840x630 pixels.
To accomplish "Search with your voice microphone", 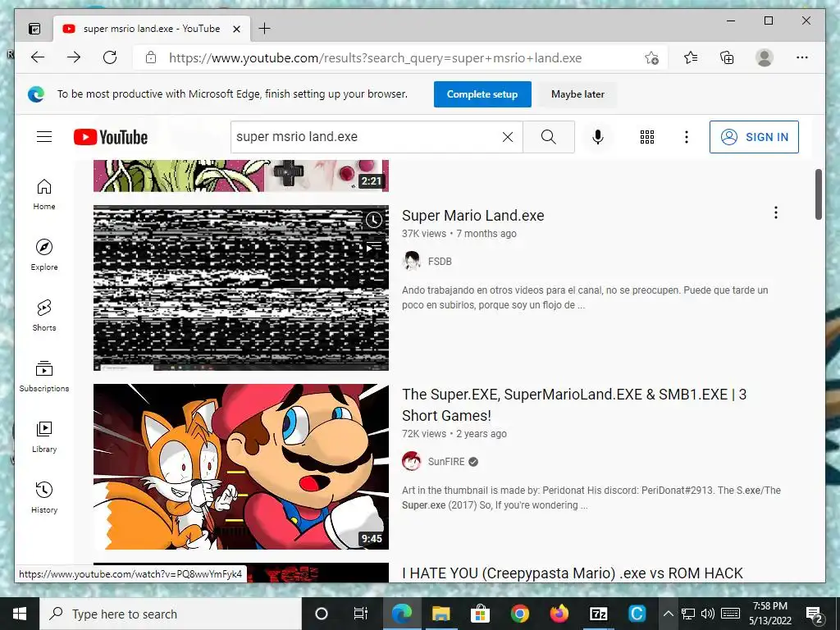I will (598, 137).
